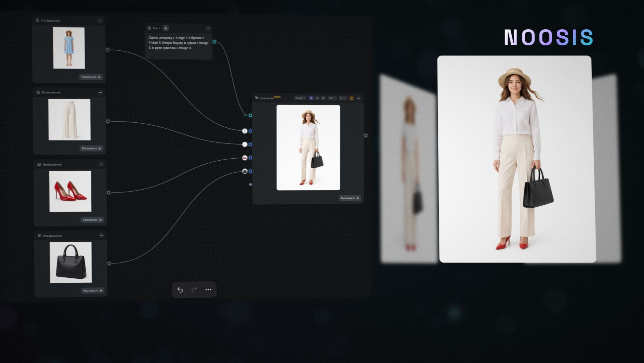Click the microphone icon in the Текст node header

pos(166,28)
